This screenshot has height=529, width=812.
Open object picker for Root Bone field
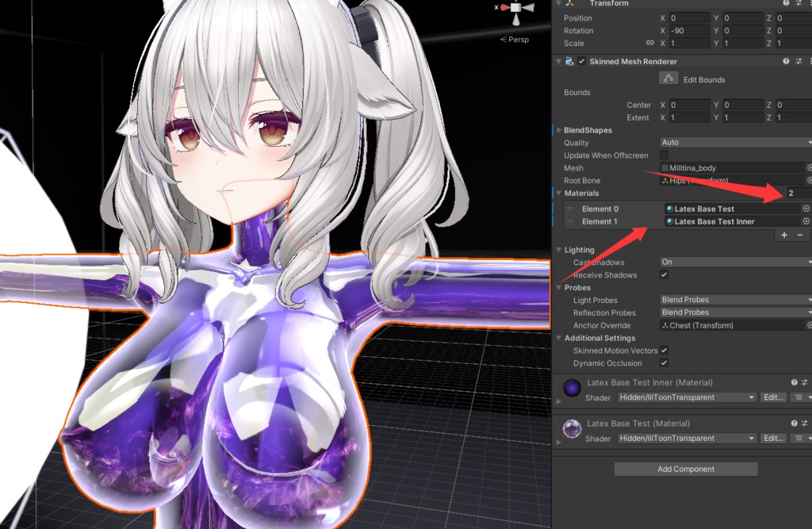coord(808,180)
